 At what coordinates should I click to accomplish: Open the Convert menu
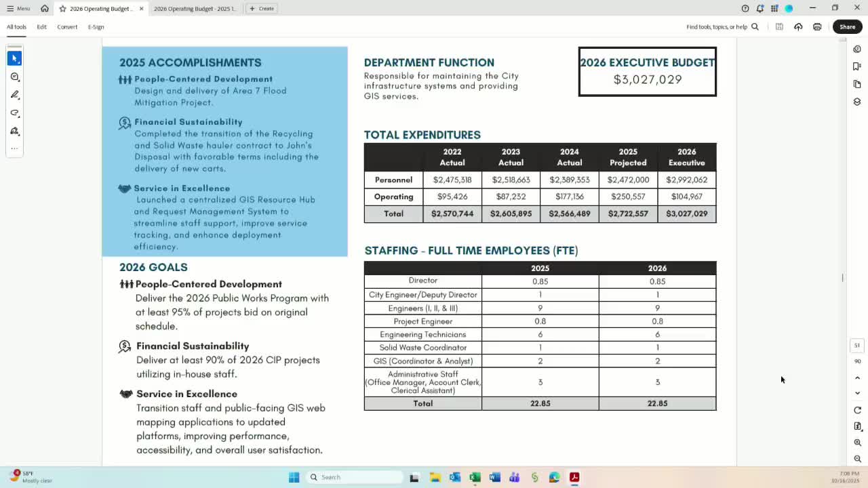pyautogui.click(x=67, y=27)
